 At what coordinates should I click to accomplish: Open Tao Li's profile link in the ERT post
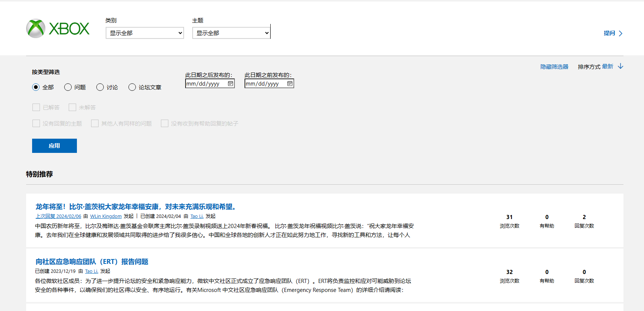(91, 271)
